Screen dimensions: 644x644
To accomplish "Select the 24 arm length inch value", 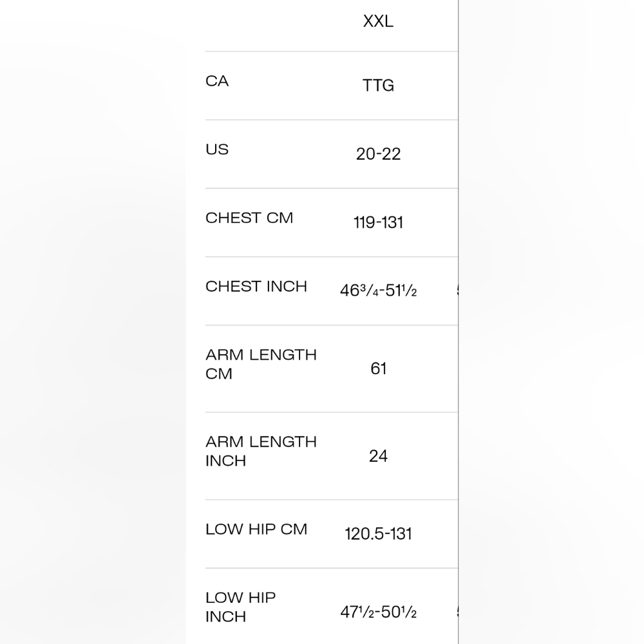I will tap(378, 456).
